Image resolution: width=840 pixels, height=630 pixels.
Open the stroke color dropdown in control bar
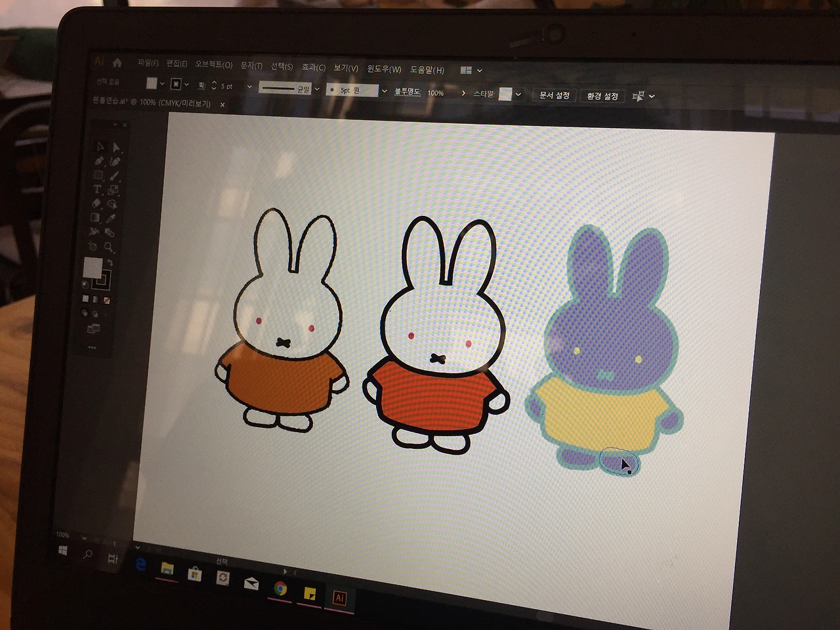(186, 85)
